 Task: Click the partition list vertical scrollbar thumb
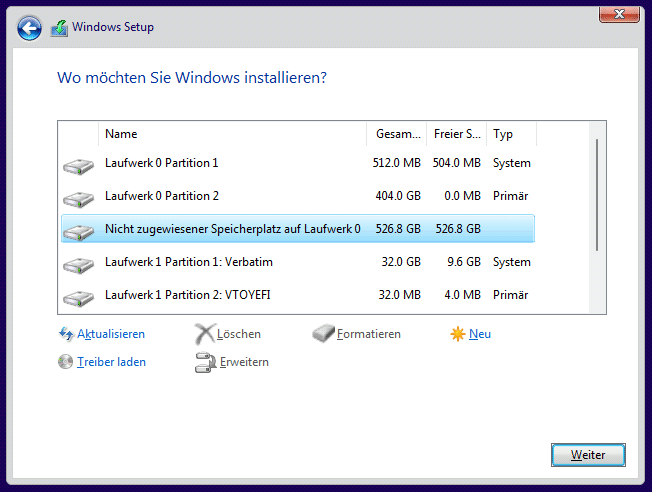(597, 195)
